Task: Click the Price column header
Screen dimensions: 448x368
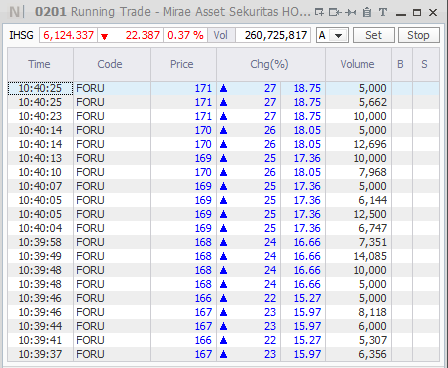Action: pyautogui.click(x=182, y=64)
